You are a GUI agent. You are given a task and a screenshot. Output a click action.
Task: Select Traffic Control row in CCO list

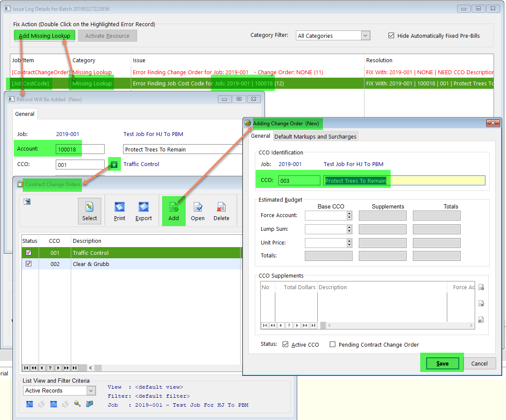pyautogui.click(x=131, y=253)
